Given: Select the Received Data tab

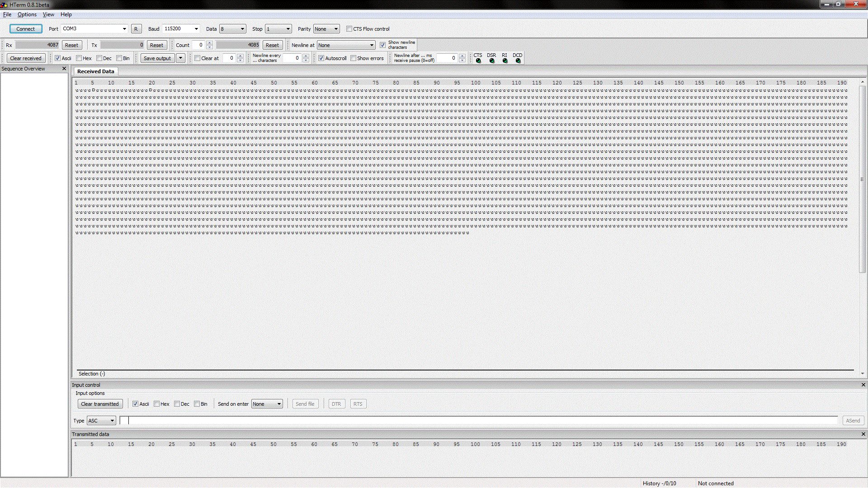Looking at the screenshot, I should point(95,71).
